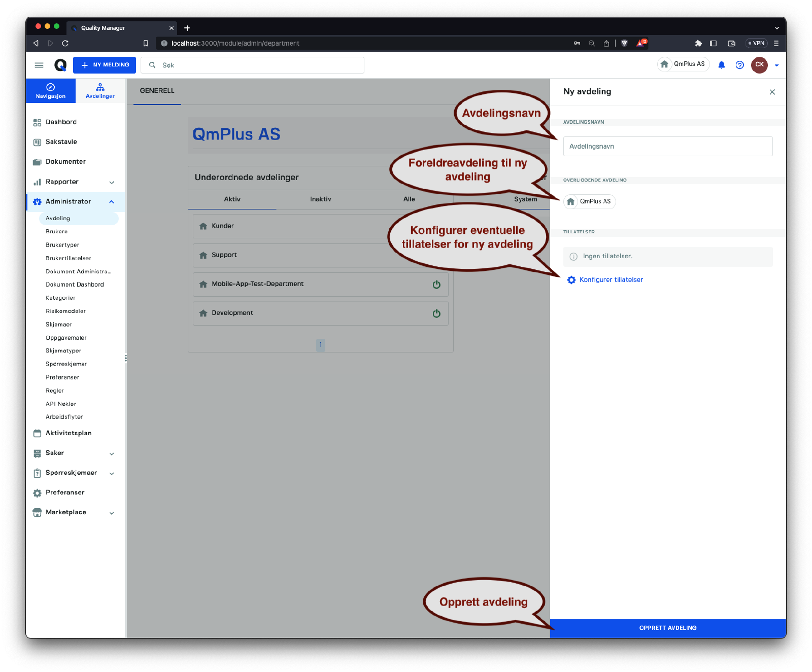Click the notifications bell icon

tap(721, 65)
